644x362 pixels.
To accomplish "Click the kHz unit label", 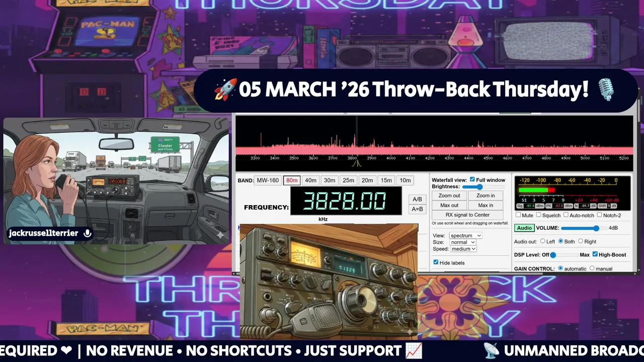I will tap(323, 219).
